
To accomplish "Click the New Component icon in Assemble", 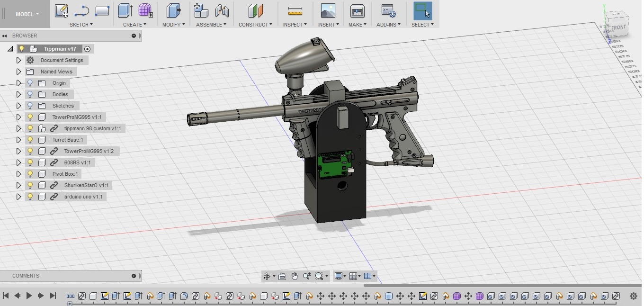I will pyautogui.click(x=201, y=10).
